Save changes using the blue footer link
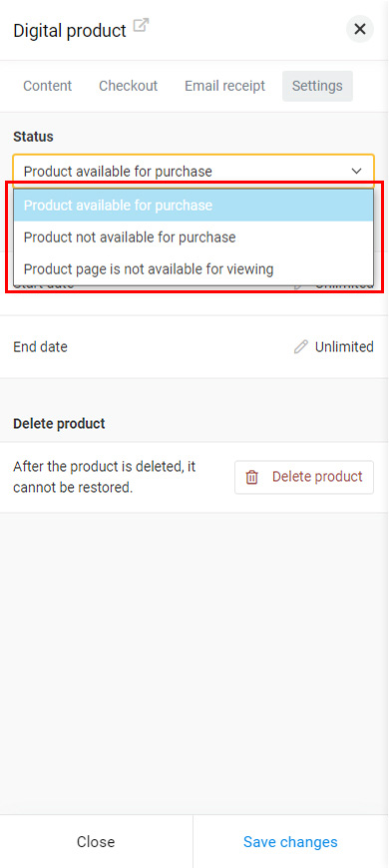 (x=290, y=842)
